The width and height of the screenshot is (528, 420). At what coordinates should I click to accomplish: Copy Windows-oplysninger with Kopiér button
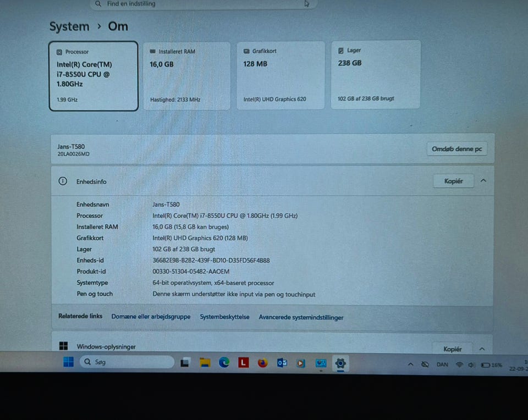click(x=452, y=349)
